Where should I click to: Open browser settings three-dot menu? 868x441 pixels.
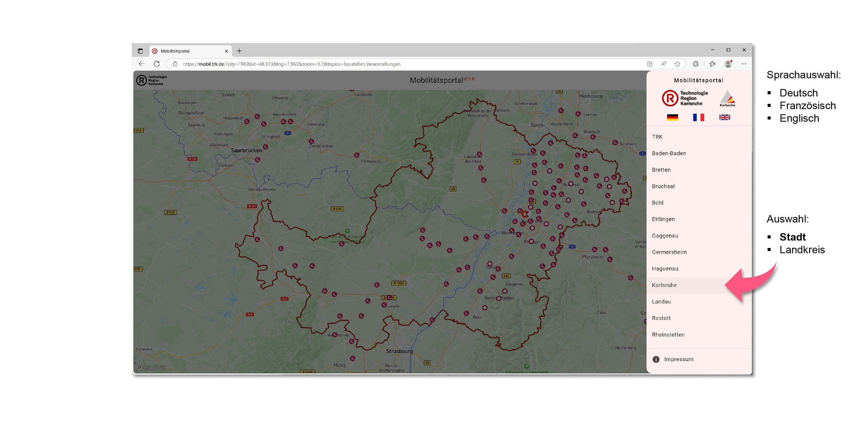point(744,64)
